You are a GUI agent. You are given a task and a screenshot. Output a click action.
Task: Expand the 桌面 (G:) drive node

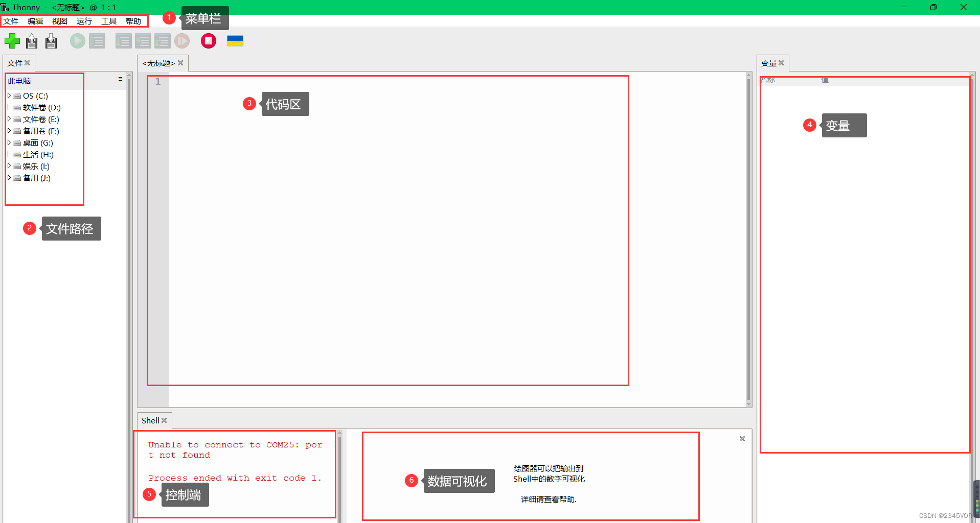coord(8,142)
